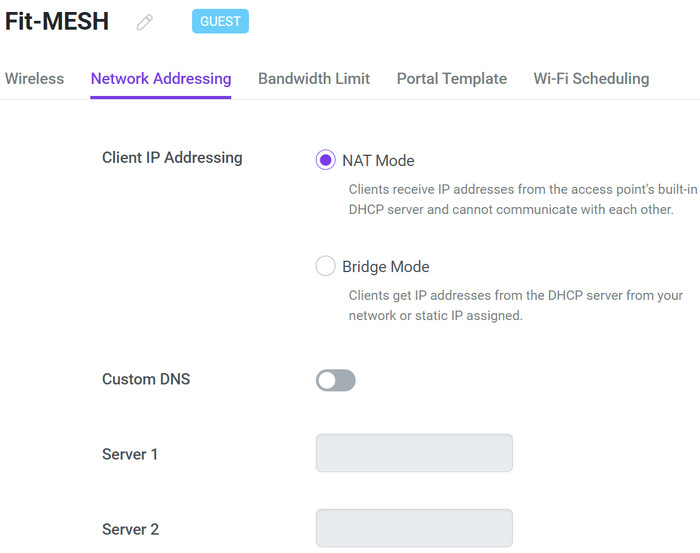
Task: Select the Bridge Mode radio button
Action: (326, 266)
